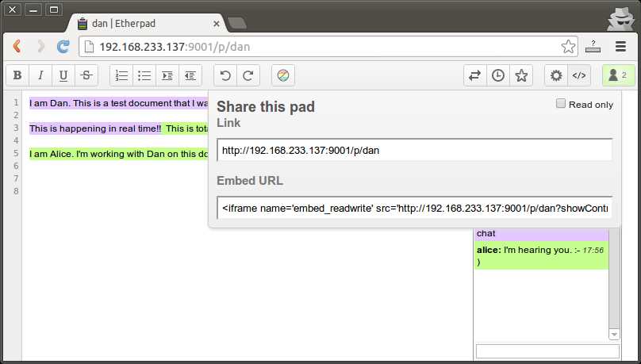Undo the last edit
641x364 pixels.
point(225,75)
